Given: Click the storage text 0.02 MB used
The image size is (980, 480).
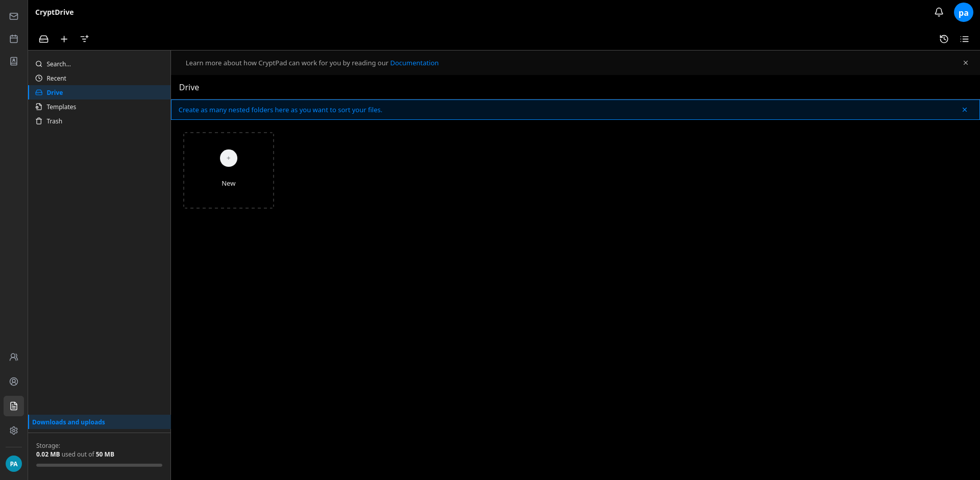Looking at the screenshot, I should tap(75, 454).
